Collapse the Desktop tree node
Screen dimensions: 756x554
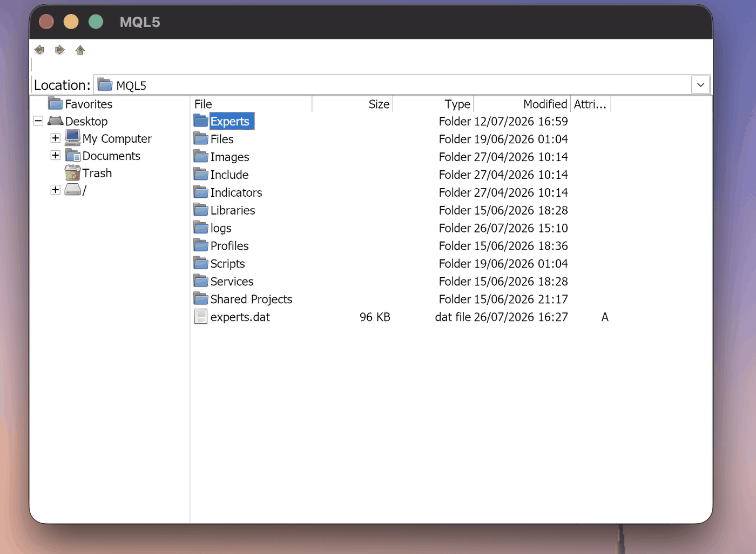[x=38, y=121]
